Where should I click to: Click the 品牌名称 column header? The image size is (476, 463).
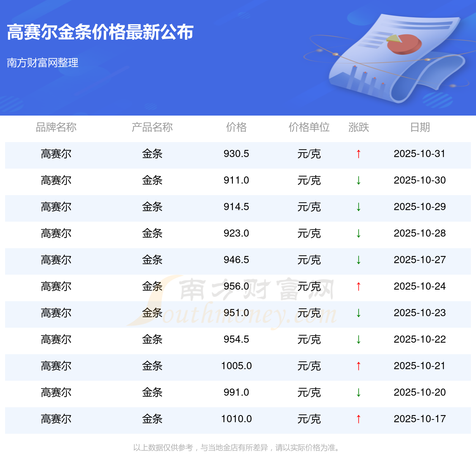point(56,127)
